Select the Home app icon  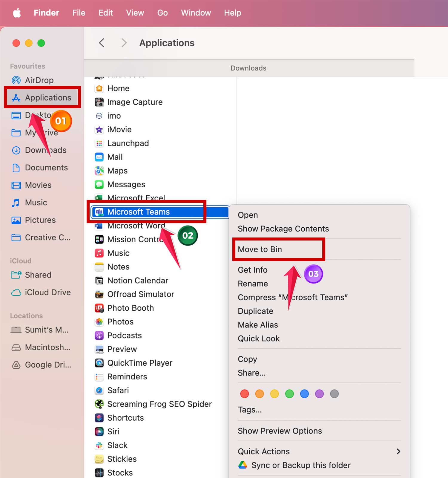[99, 88]
